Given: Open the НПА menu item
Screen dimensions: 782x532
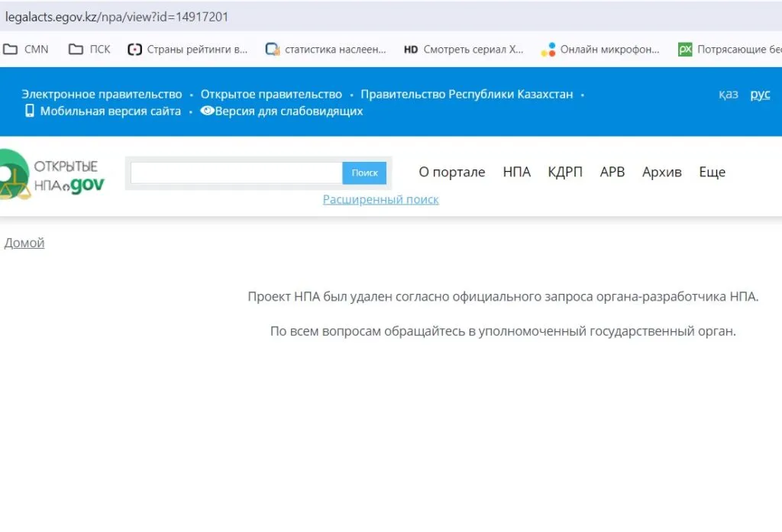Looking at the screenshot, I should [516, 172].
